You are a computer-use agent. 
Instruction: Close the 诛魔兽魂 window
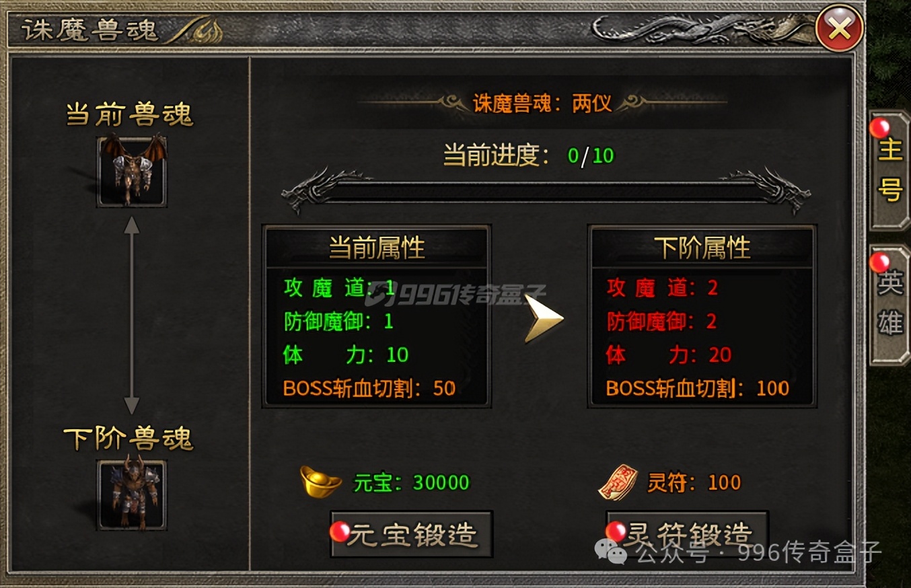tap(839, 28)
